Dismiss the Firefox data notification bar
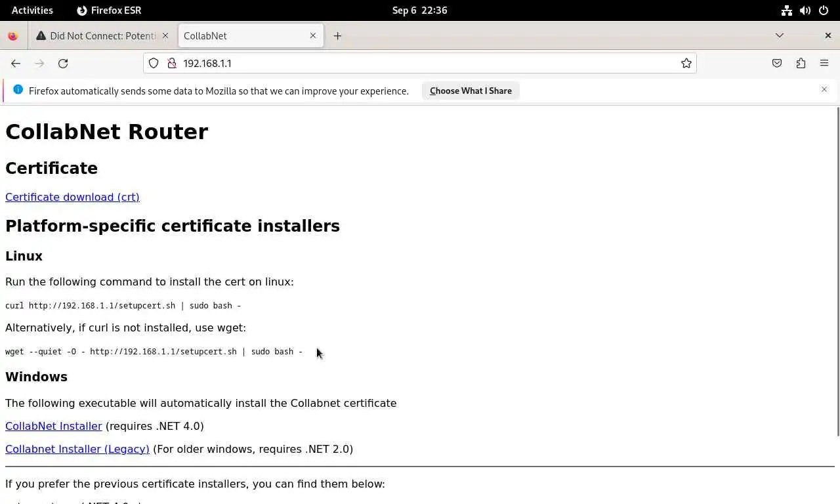The height and width of the screenshot is (504, 840). (824, 89)
